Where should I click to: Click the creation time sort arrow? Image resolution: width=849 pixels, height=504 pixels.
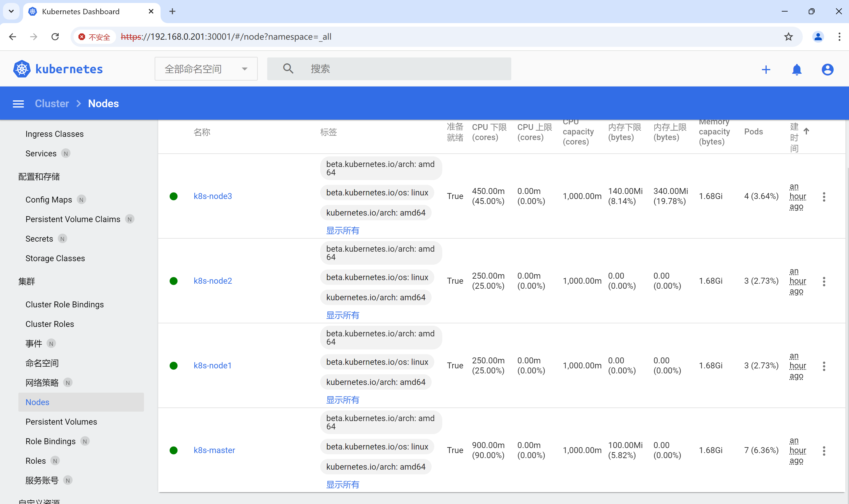[806, 131]
